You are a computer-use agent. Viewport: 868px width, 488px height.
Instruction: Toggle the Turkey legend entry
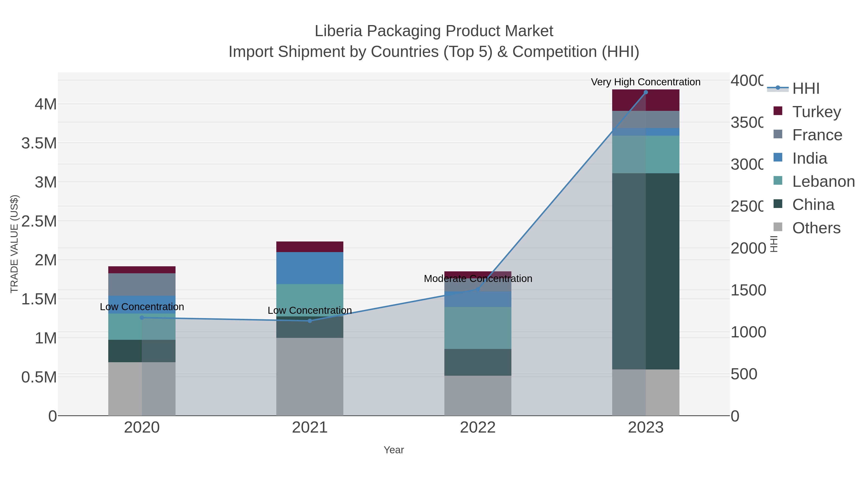[807, 112]
